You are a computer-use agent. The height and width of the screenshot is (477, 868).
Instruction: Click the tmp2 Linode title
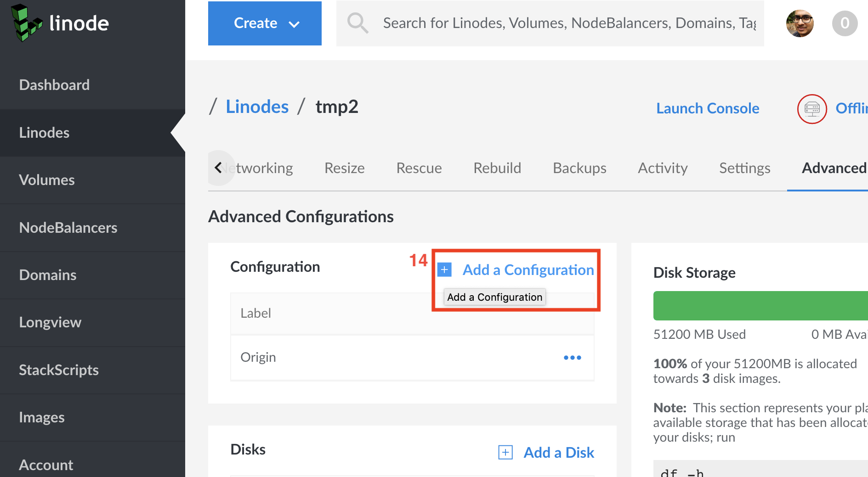click(337, 107)
